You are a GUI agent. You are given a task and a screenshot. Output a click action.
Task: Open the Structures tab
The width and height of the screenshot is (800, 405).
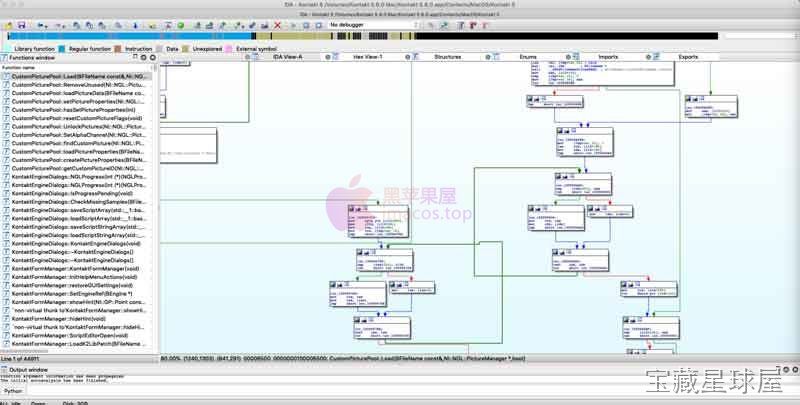447,57
